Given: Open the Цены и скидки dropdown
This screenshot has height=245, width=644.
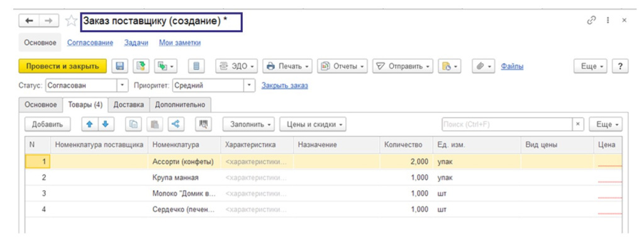Looking at the screenshot, I should pyautogui.click(x=313, y=124).
